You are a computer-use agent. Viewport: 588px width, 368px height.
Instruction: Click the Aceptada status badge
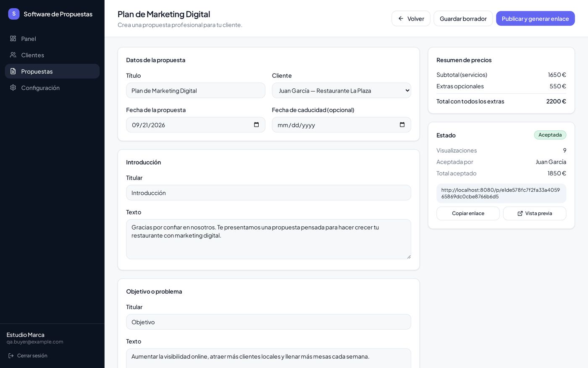click(550, 135)
